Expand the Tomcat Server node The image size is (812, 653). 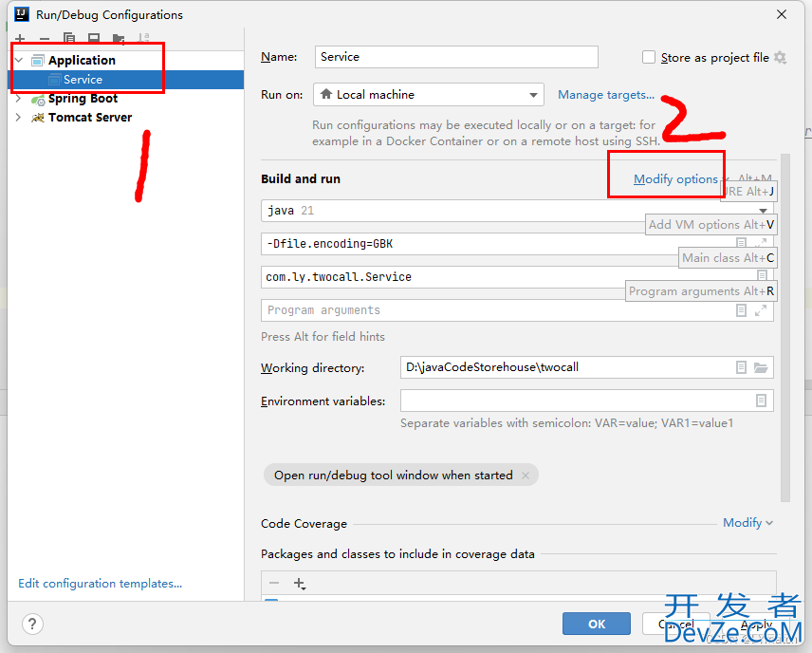pyautogui.click(x=19, y=118)
